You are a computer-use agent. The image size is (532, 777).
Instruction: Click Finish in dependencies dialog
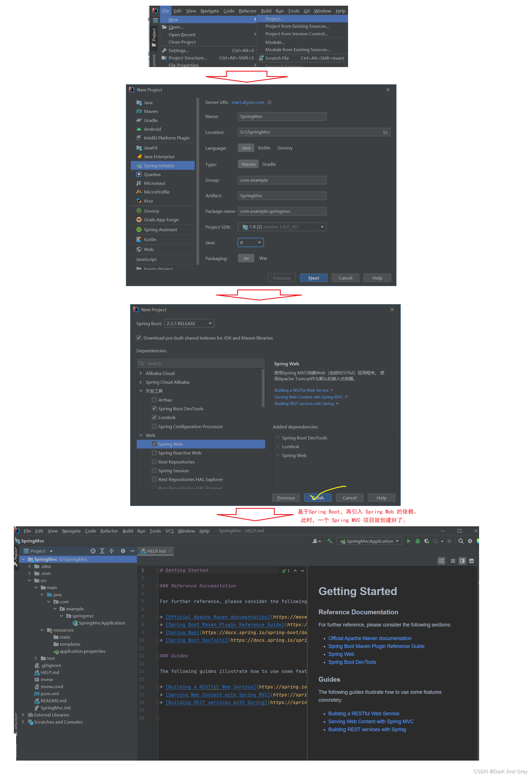click(318, 497)
